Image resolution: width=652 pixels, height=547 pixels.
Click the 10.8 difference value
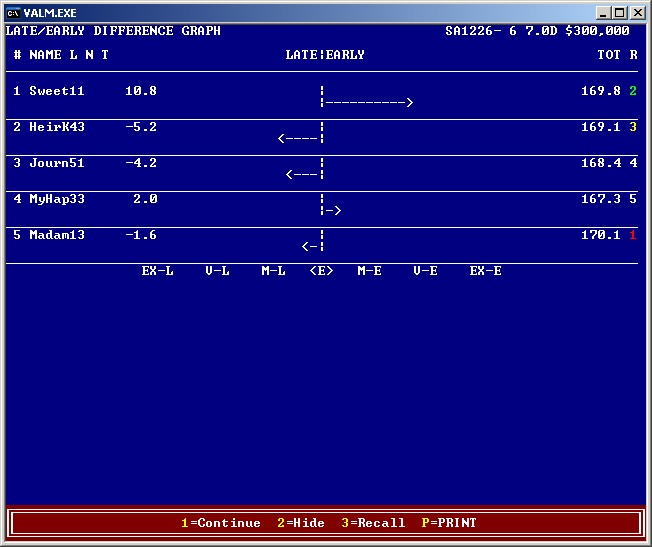coord(141,91)
